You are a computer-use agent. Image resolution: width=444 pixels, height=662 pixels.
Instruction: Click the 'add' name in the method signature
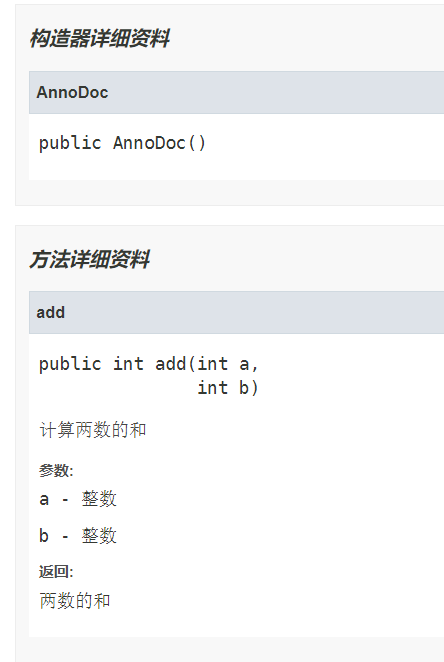pos(171,364)
